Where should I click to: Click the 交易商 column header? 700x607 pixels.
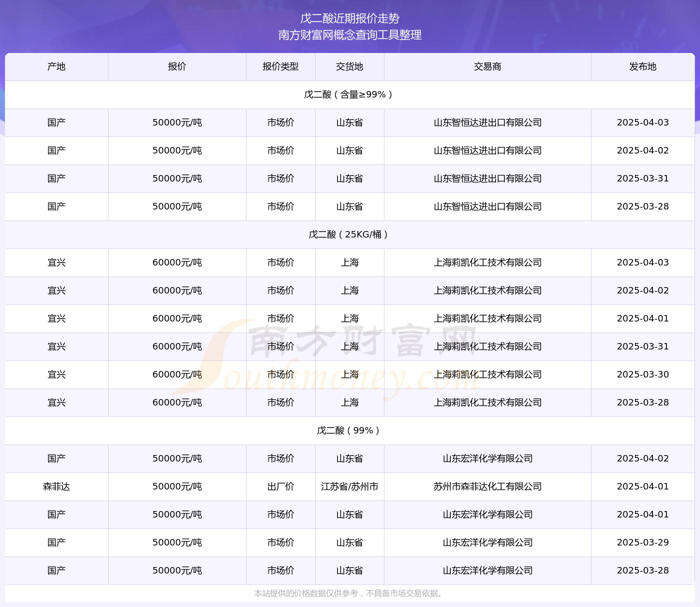pyautogui.click(x=487, y=66)
